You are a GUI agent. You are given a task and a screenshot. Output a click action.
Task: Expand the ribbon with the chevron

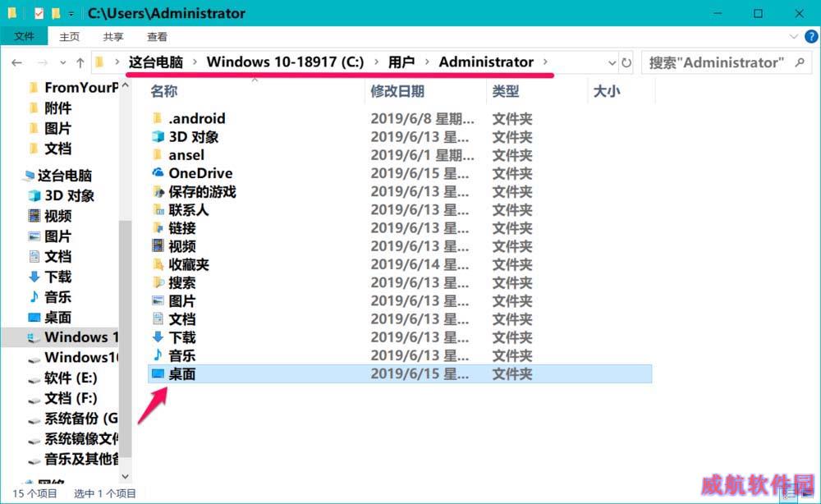[x=793, y=37]
